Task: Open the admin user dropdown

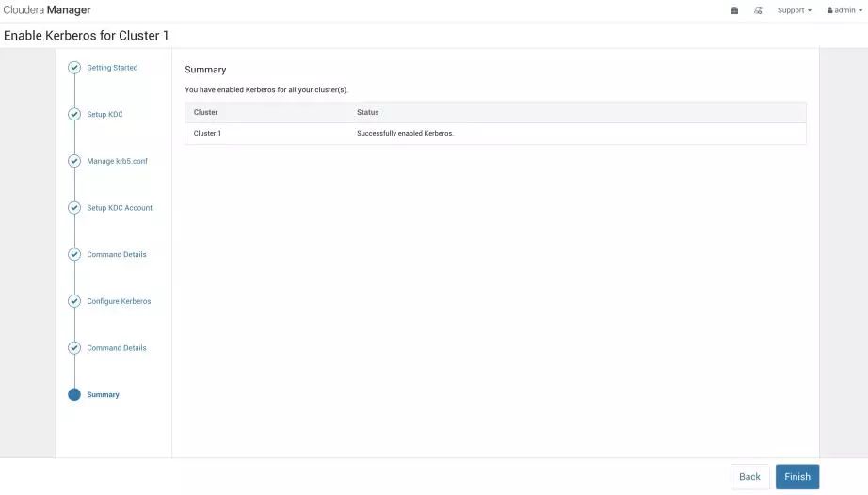Action: [x=844, y=10]
